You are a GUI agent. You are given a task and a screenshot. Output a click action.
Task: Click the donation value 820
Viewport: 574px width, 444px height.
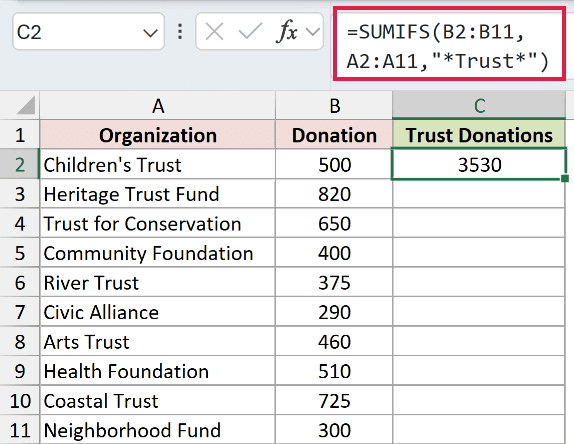(334, 194)
